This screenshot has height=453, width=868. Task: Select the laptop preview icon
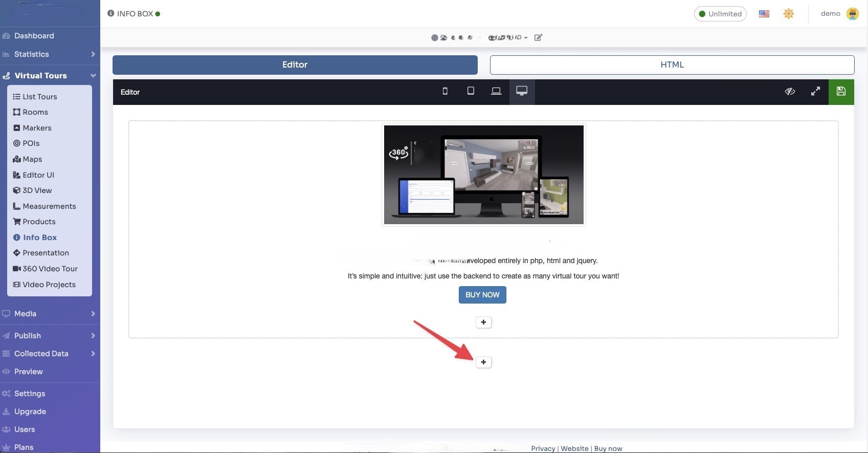pos(496,92)
